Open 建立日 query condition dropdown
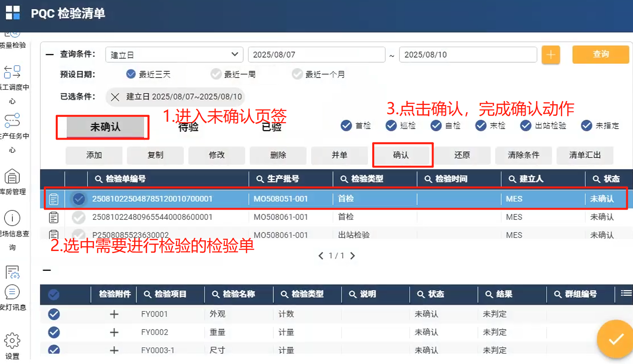Image resolution: width=633 pixels, height=364 pixels. (x=174, y=55)
